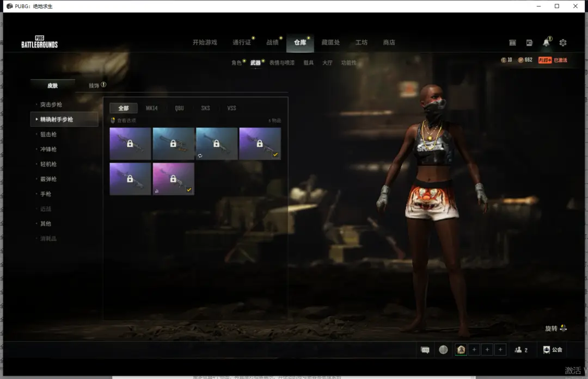Click the last plus slot before the friends count
Viewport: 588px width, 379px height.
point(500,350)
